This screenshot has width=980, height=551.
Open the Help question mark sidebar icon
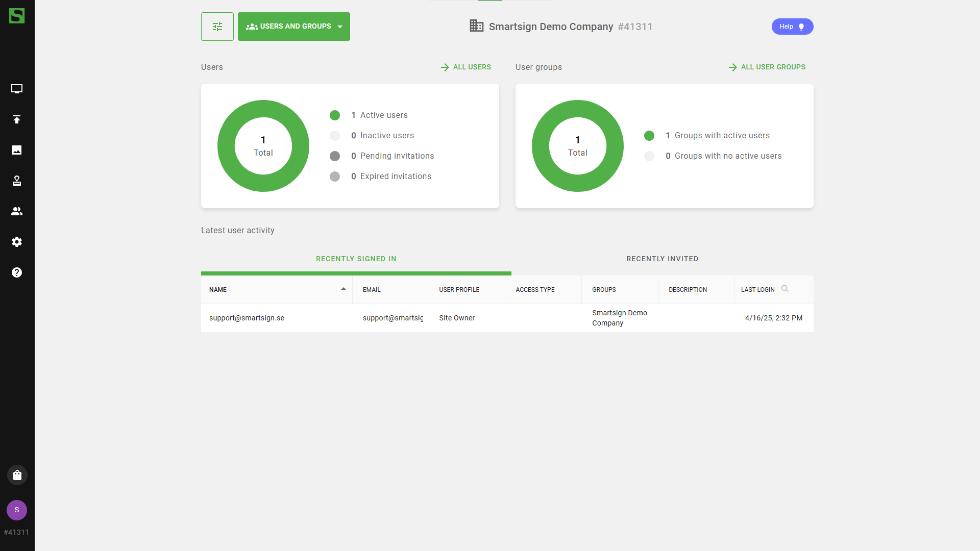coord(17,272)
